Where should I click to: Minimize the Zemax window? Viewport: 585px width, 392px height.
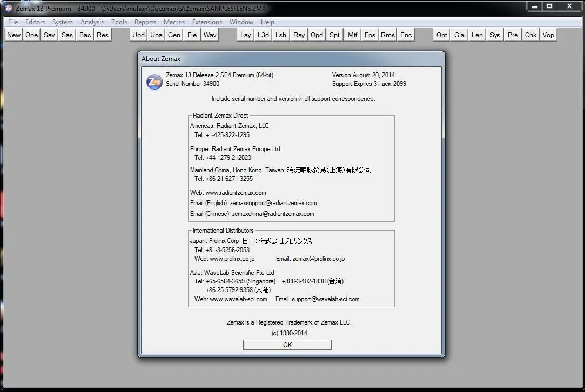(535, 6)
